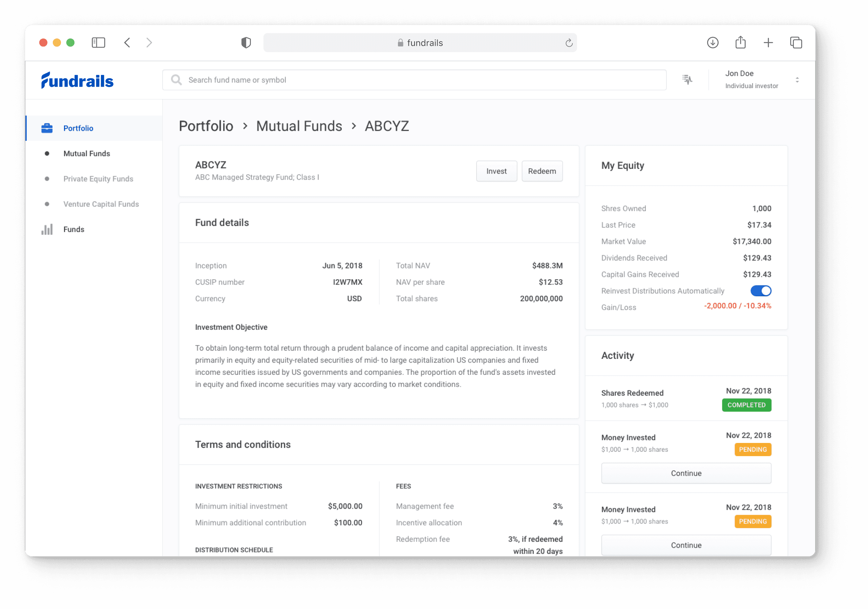Click the search magnifier icon
Image resolution: width=868 pixels, height=609 pixels.
(176, 80)
